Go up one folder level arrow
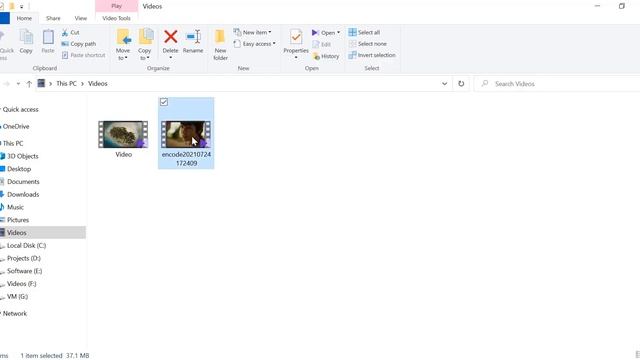 (29, 84)
